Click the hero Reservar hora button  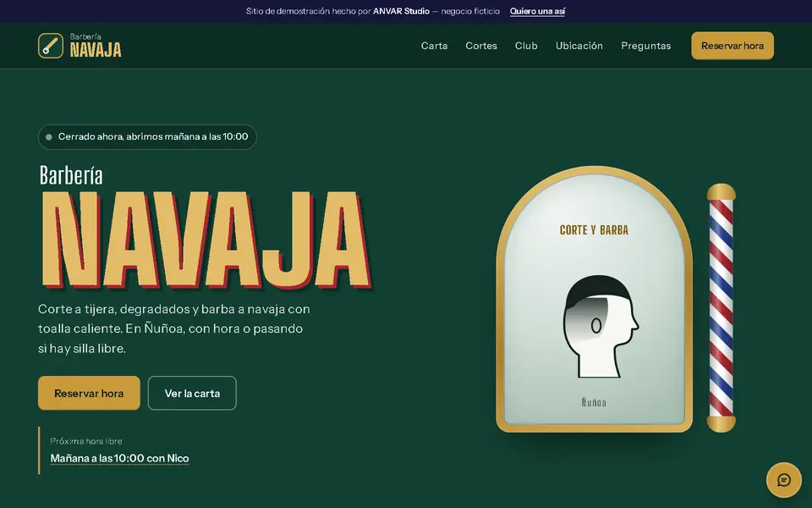pos(89,393)
